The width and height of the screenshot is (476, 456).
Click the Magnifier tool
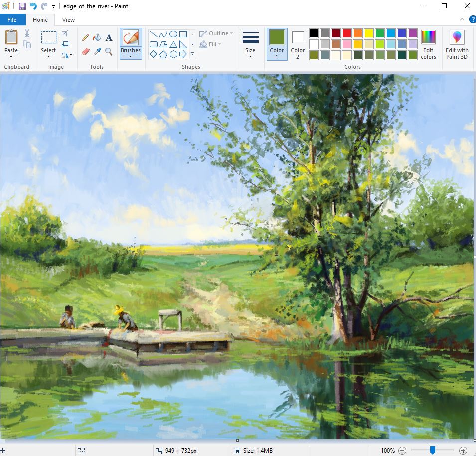[x=109, y=51]
